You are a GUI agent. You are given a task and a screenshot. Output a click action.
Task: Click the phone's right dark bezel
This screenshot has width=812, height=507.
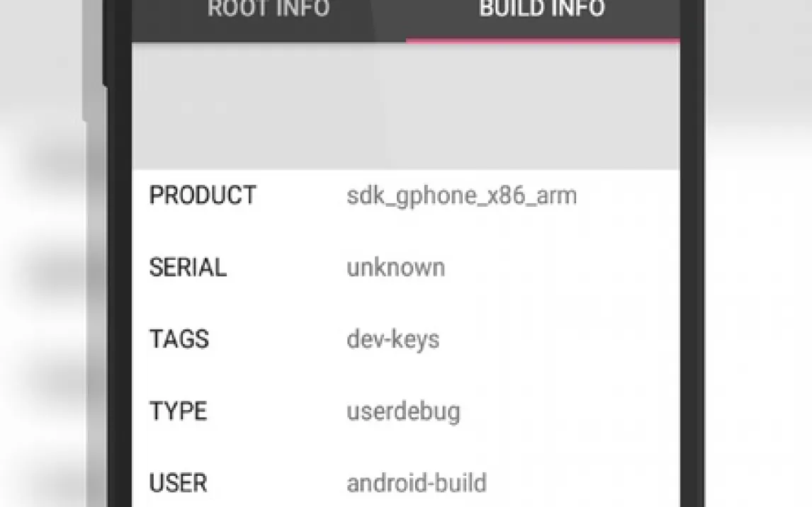point(692,283)
